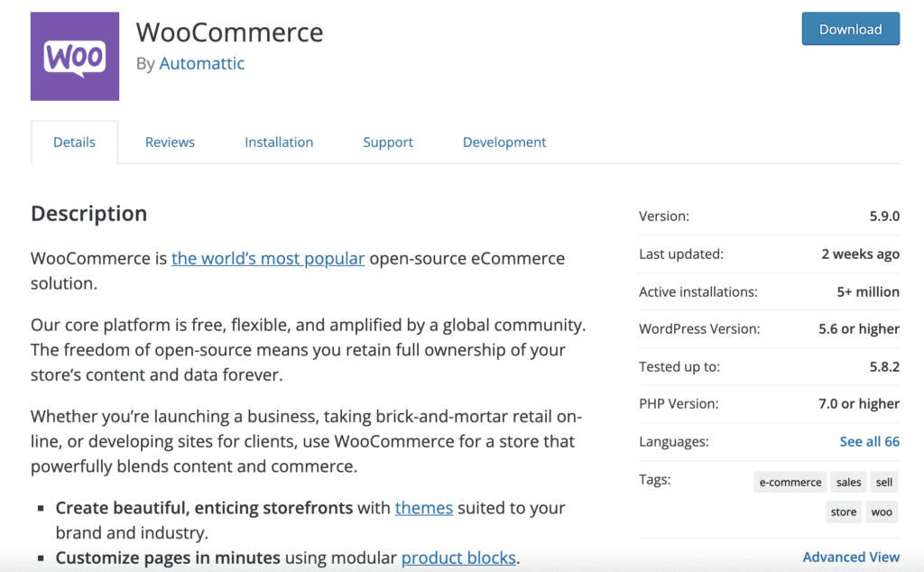Switch to the Reviews tab
The width and height of the screenshot is (924, 572).
point(170,142)
